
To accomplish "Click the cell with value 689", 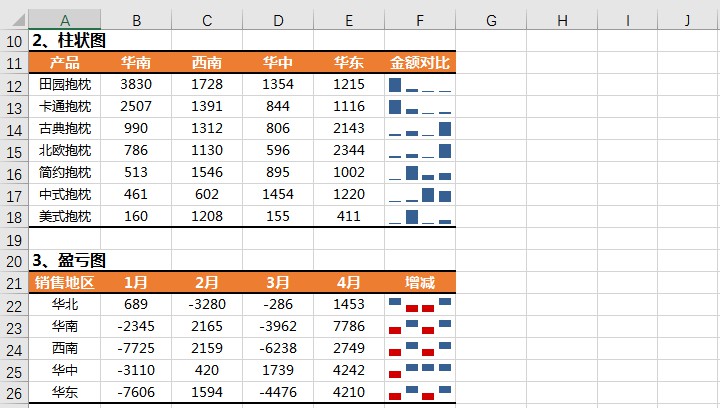I will tap(136, 304).
